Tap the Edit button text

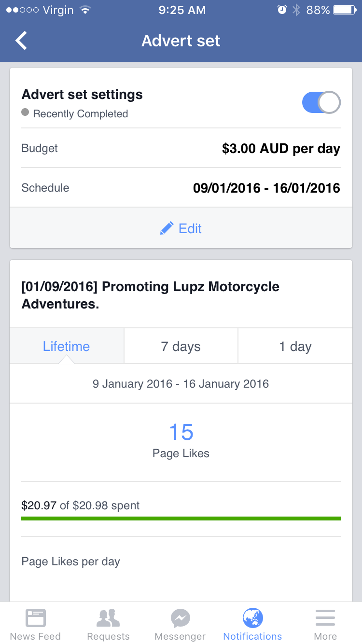(x=190, y=228)
